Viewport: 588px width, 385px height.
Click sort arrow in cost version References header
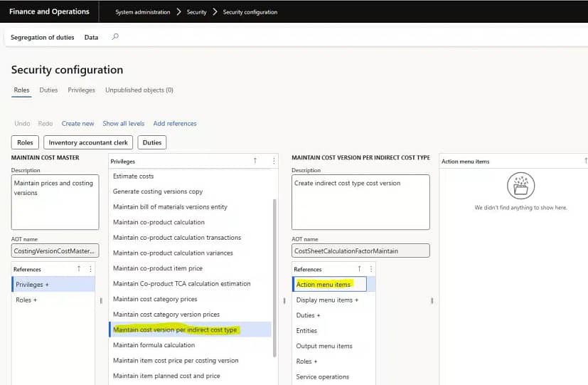[x=359, y=269]
